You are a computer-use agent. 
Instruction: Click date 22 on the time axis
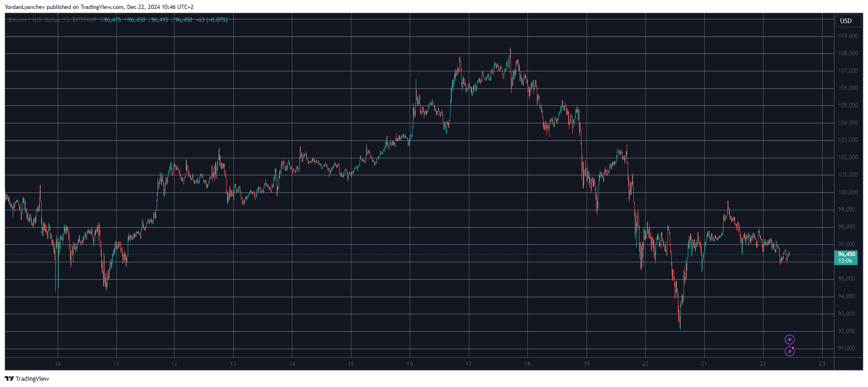tap(763, 364)
